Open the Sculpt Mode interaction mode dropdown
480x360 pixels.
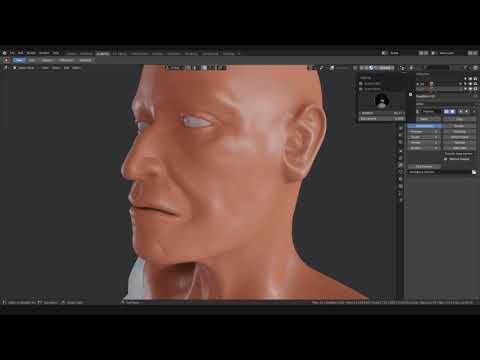pos(26,68)
